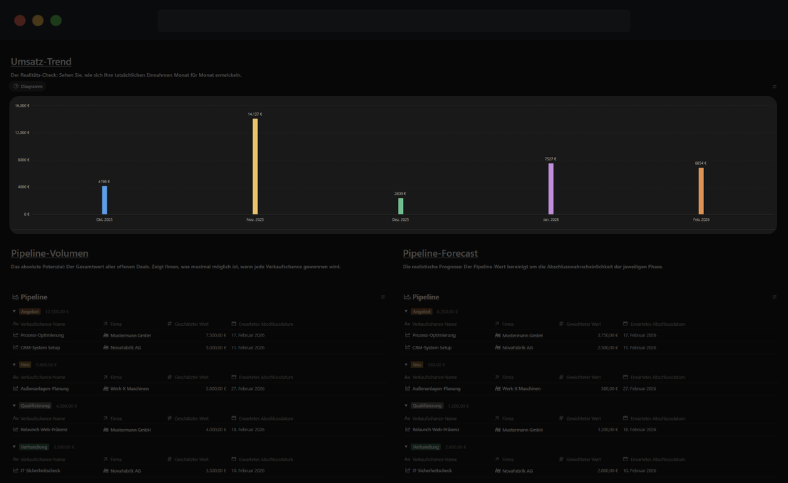Select the purple Jan. 2026 bar
This screenshot has height=483, width=788.
[551, 189]
